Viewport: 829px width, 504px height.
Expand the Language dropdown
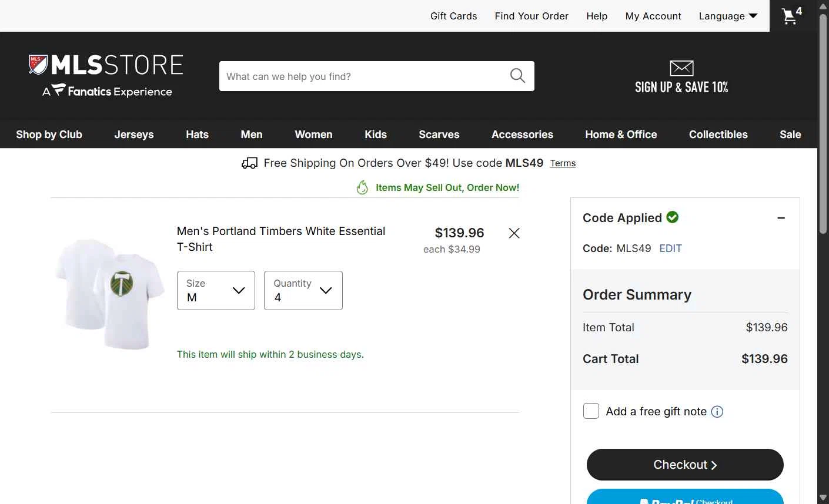tap(728, 16)
